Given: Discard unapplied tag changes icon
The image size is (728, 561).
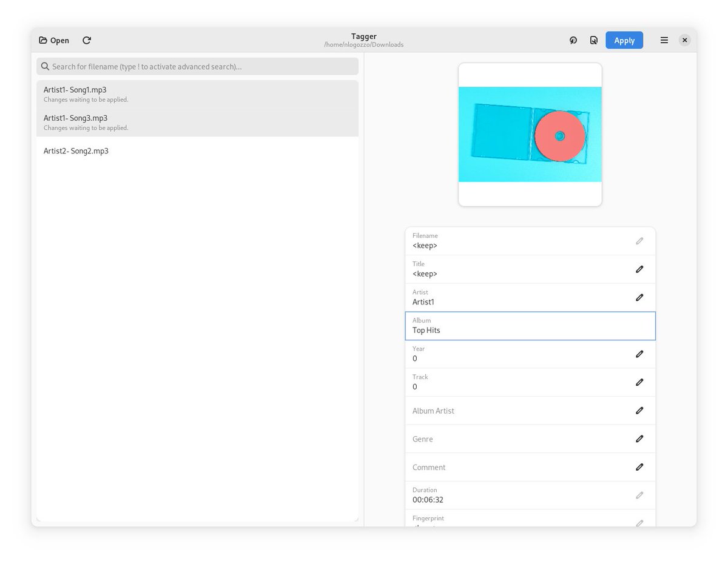Looking at the screenshot, I should (x=573, y=41).
